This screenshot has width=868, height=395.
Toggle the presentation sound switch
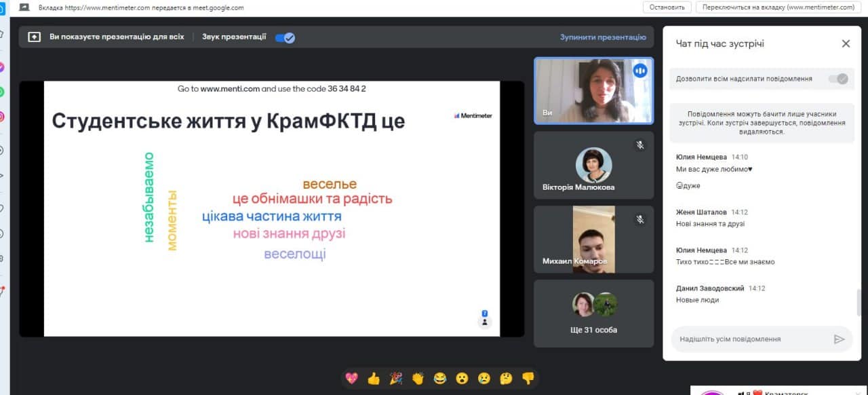(x=285, y=37)
